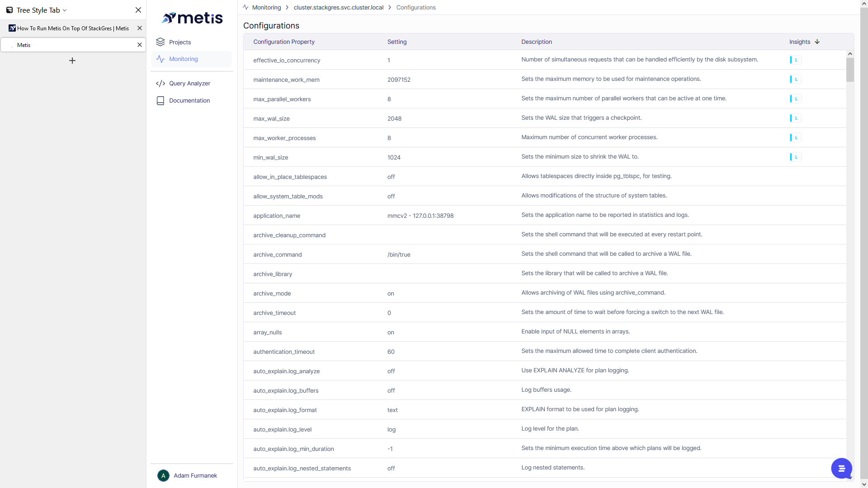
Task: Open insight badge for max_wal_size
Action: pos(795,118)
